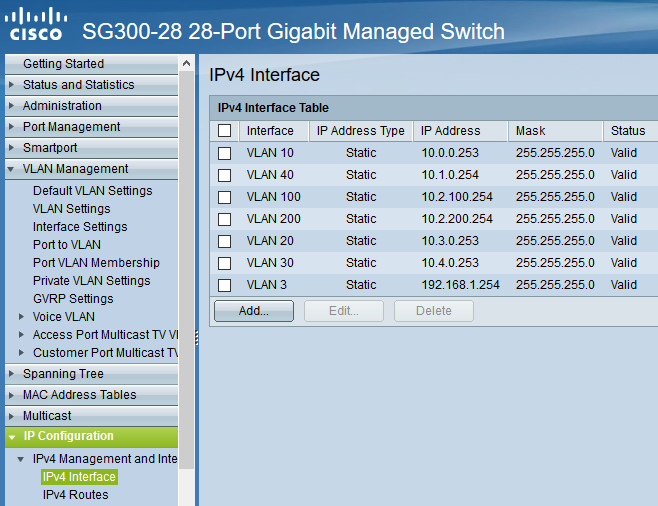Expand the Port Management arrow
The height and width of the screenshot is (506, 658).
[x=11, y=127]
